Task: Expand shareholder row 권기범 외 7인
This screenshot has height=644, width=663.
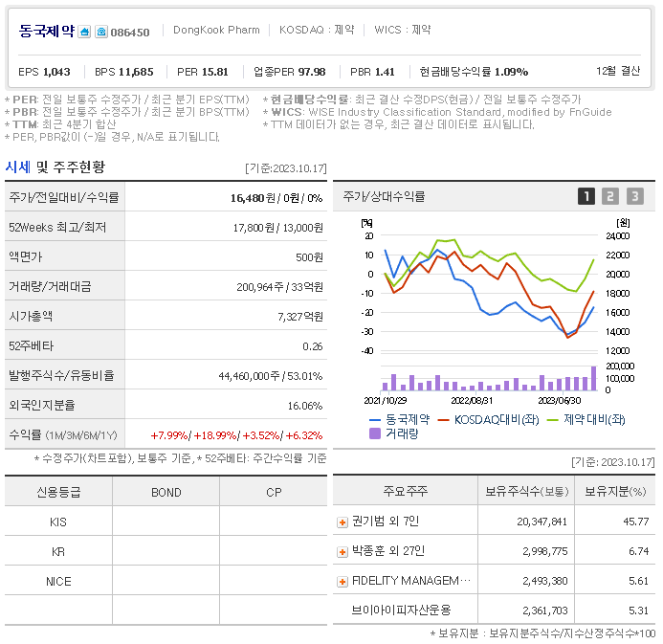Action: pos(343,522)
